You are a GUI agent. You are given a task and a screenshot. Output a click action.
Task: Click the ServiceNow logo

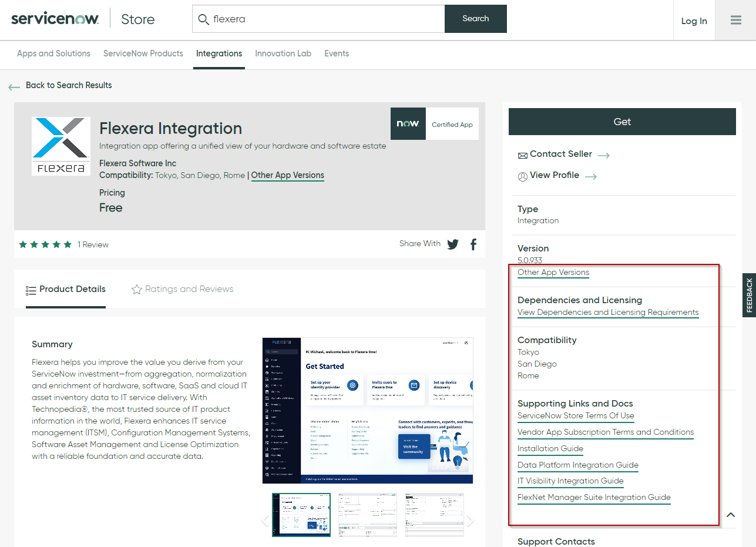pos(55,19)
